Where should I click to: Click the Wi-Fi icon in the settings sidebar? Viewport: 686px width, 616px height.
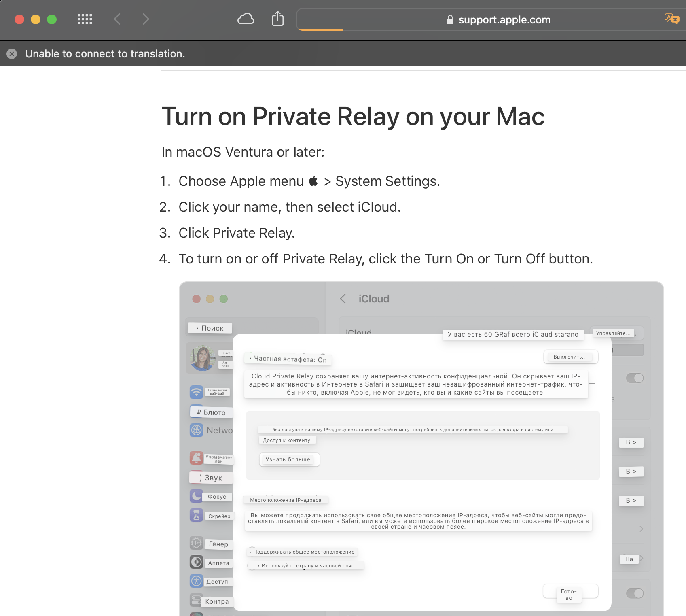(197, 392)
